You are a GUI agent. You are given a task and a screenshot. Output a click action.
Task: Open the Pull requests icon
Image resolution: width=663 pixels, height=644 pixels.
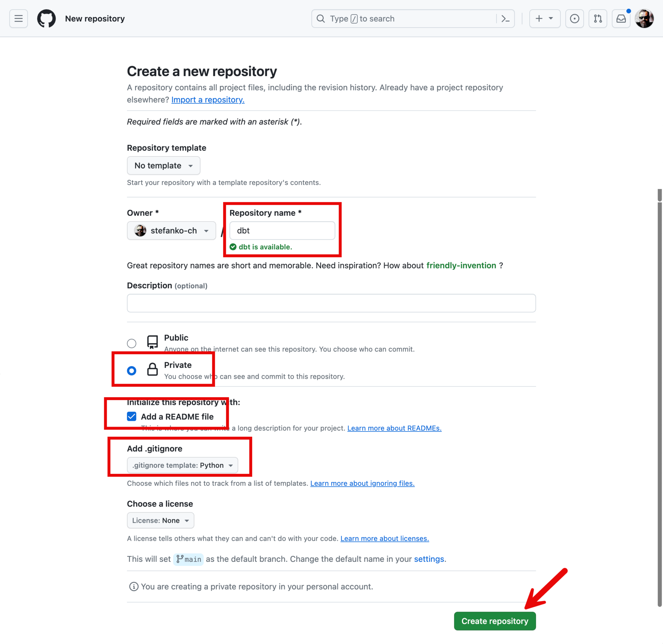(x=598, y=19)
